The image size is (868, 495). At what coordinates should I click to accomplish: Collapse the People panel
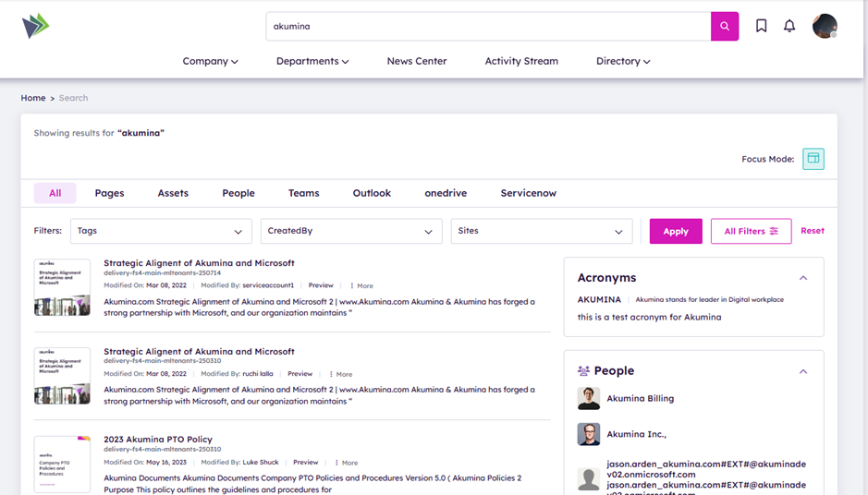[x=802, y=371]
